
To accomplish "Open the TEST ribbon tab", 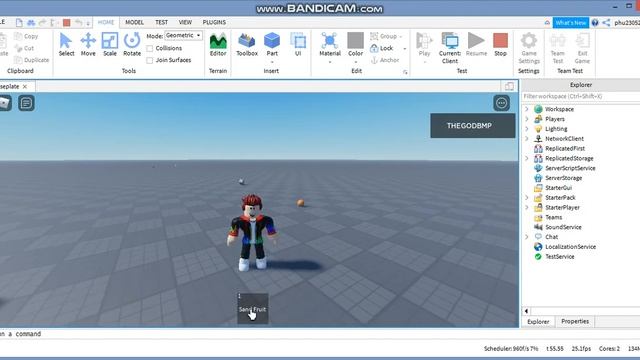I will (x=161, y=22).
